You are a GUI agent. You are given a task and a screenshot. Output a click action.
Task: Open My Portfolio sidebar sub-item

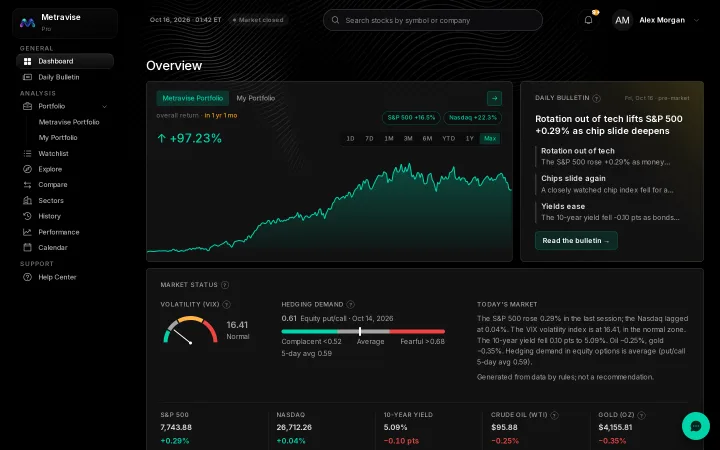[58, 138]
